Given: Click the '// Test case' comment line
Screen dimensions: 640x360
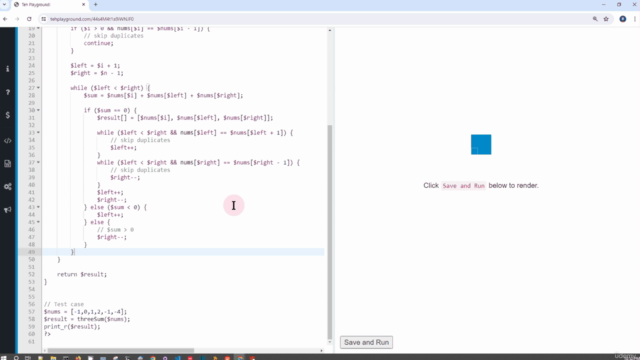Looking at the screenshot, I should (x=64, y=304).
